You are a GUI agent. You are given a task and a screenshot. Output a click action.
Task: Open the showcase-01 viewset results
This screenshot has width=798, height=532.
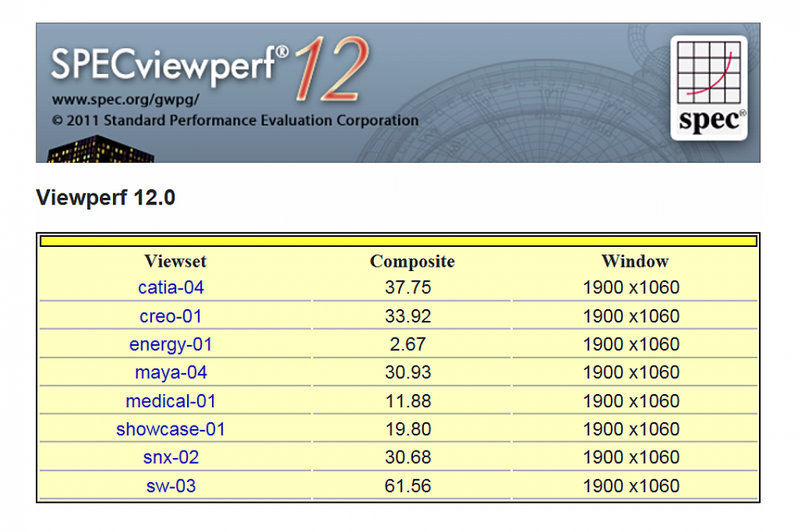coord(170,429)
